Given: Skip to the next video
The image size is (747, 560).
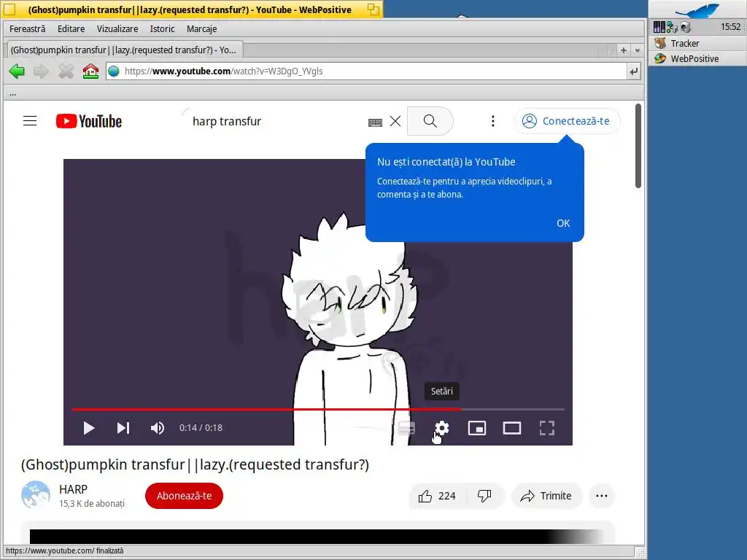Looking at the screenshot, I should [123, 428].
